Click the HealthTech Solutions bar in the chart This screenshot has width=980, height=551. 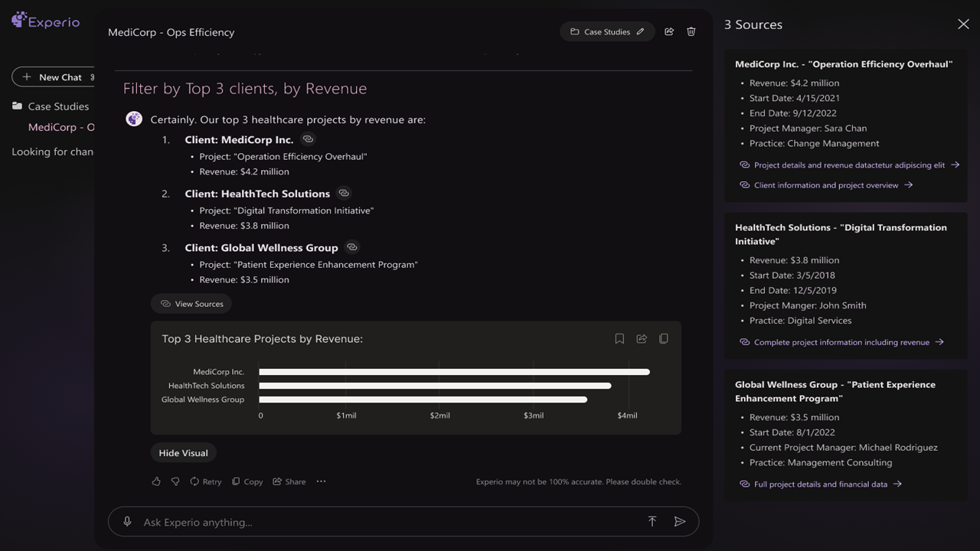click(x=435, y=386)
